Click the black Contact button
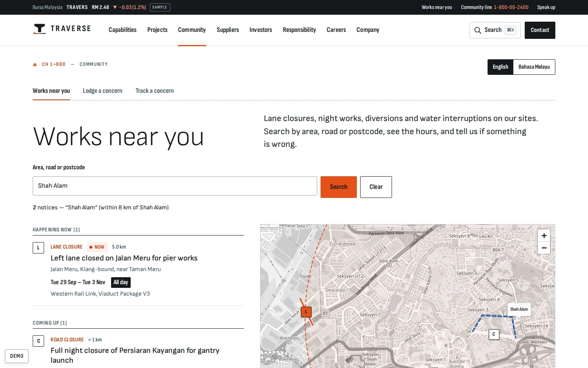The image size is (588, 368). pos(540,30)
